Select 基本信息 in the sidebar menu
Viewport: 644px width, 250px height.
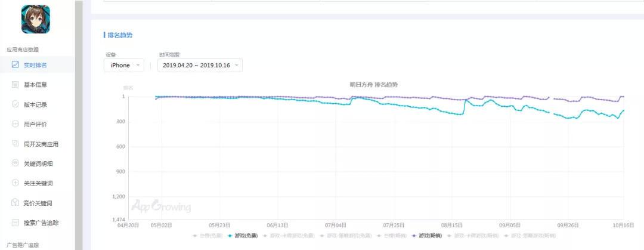pyautogui.click(x=36, y=85)
